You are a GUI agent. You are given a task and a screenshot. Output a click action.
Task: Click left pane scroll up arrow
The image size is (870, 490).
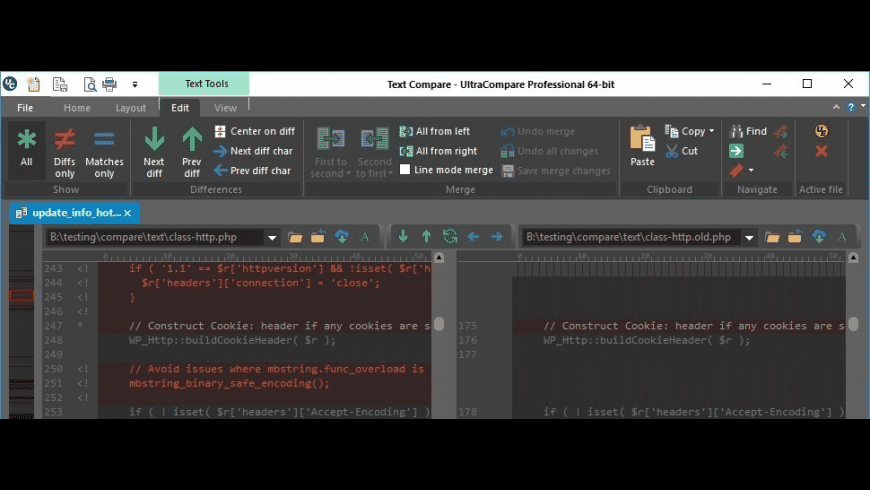439,257
